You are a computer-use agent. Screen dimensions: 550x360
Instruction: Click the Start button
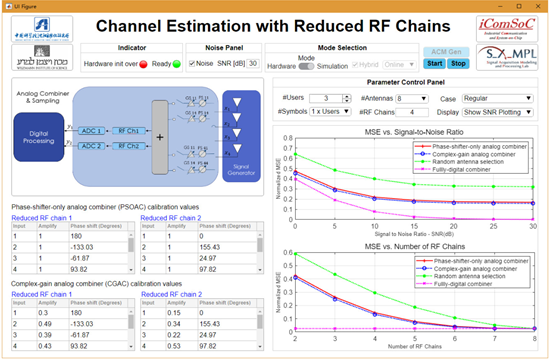click(434, 64)
